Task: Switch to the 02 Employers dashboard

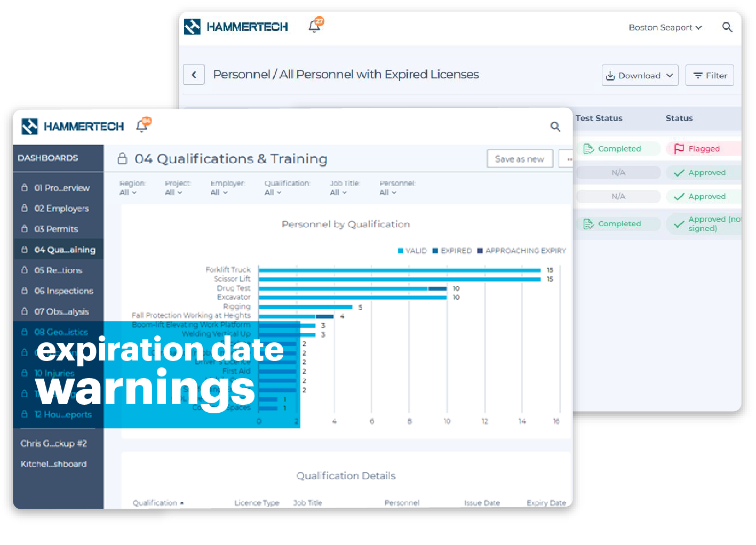Action: (x=60, y=209)
